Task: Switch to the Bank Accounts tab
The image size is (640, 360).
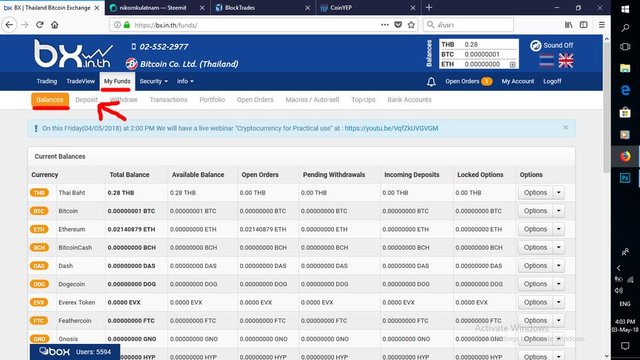Action: pos(409,100)
